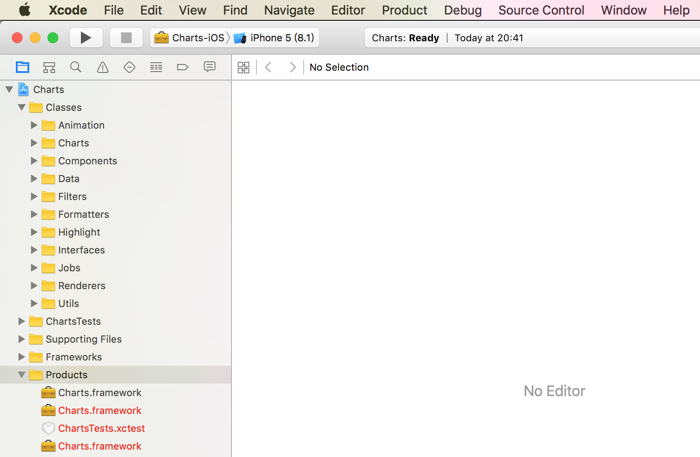Collapse the Classes group triangle
The image size is (700, 457).
[x=21, y=107]
